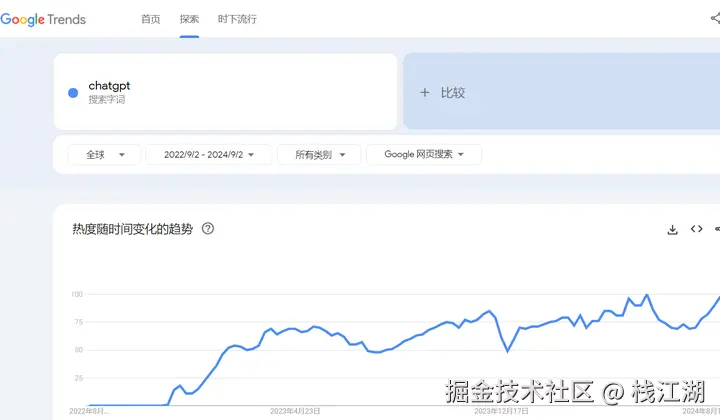Add a comparison term with 比较

(x=561, y=91)
